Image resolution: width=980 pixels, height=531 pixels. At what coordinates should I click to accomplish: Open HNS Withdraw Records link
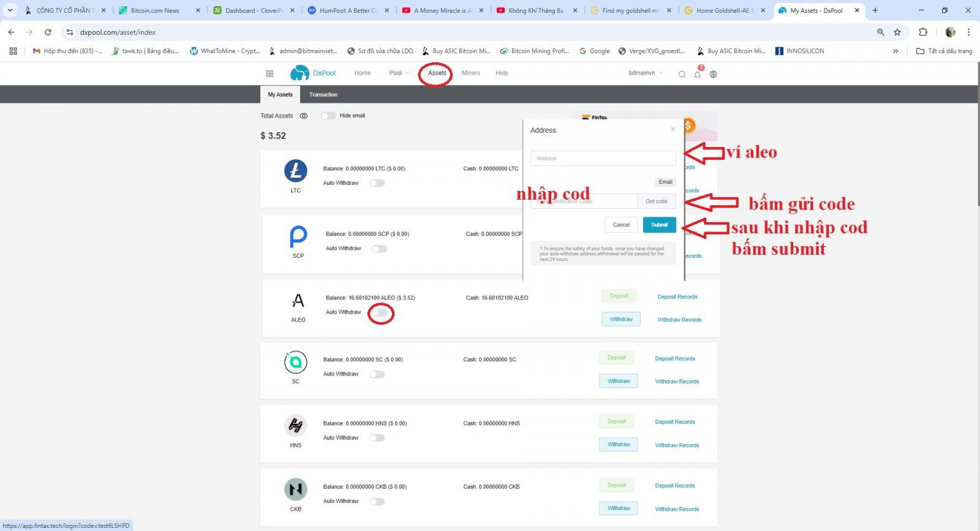pyautogui.click(x=677, y=445)
